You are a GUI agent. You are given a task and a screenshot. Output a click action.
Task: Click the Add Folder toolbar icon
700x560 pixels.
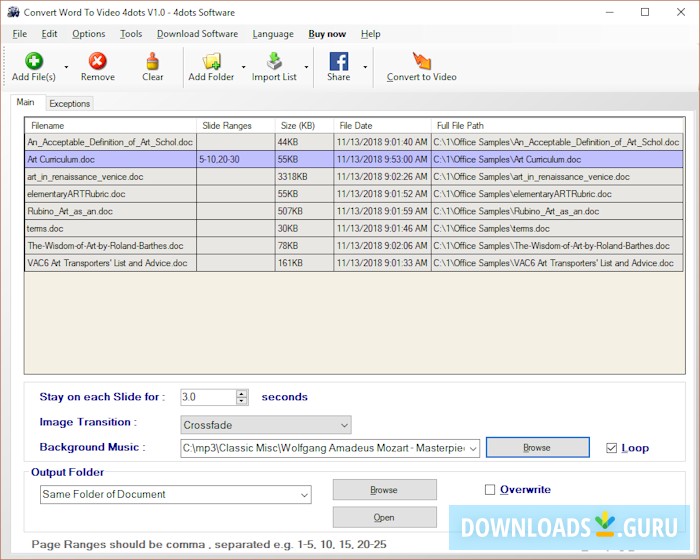211,62
